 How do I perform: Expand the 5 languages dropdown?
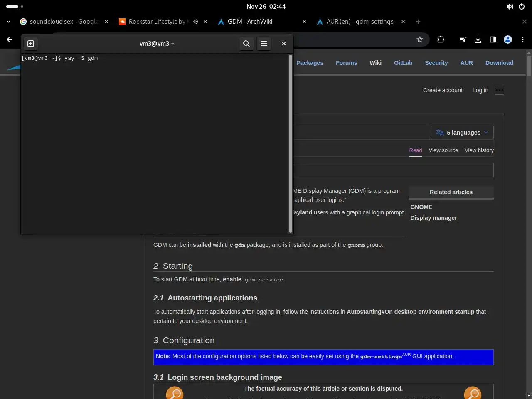[x=462, y=133]
